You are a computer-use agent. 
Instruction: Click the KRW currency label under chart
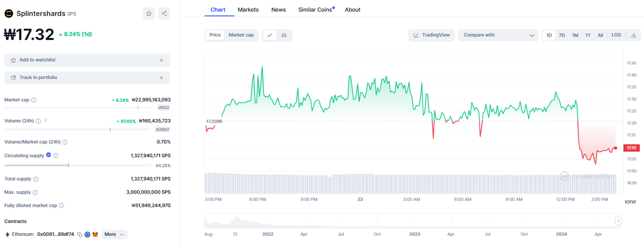tap(630, 202)
